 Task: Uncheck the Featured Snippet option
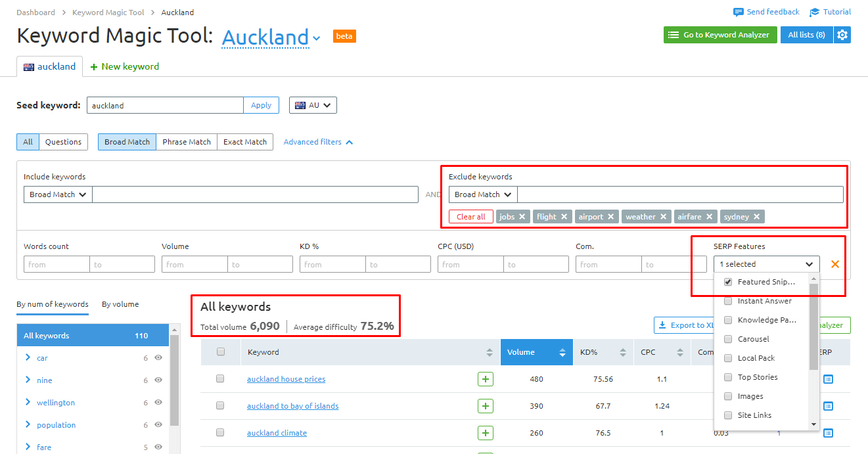pos(727,281)
